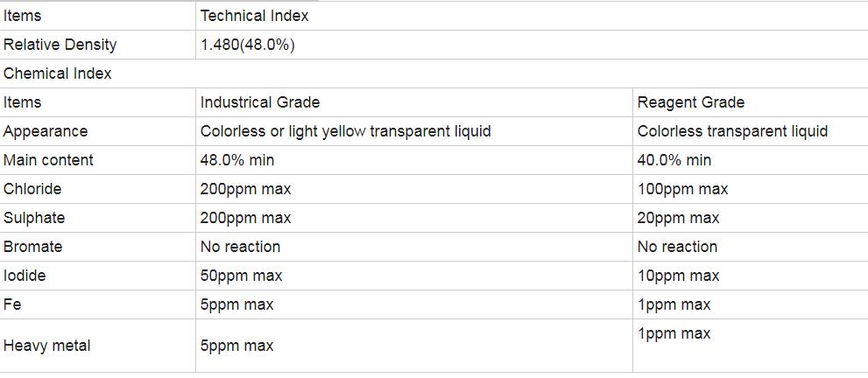
Task: Select the "Relative Density" row label
Action: [x=60, y=45]
